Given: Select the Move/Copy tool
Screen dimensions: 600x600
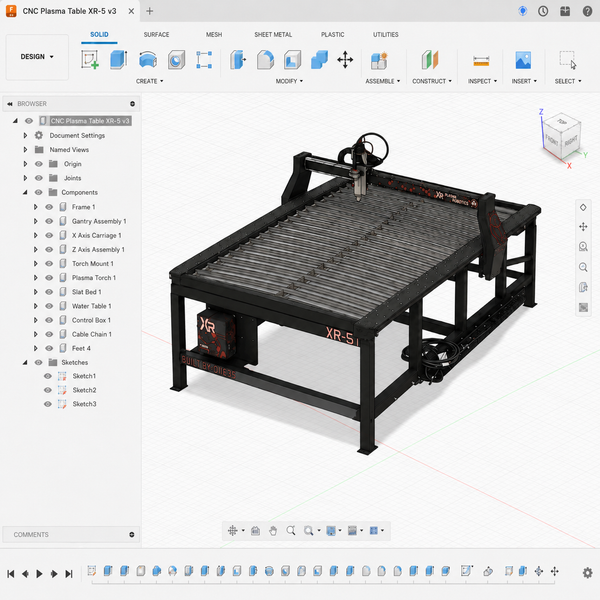Looking at the screenshot, I should pos(345,60).
